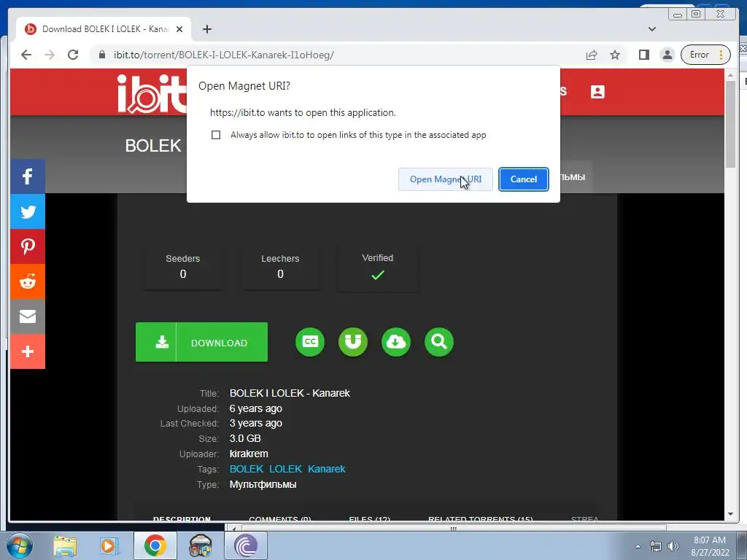Share the page by email
The height and width of the screenshot is (560, 747).
(28, 316)
